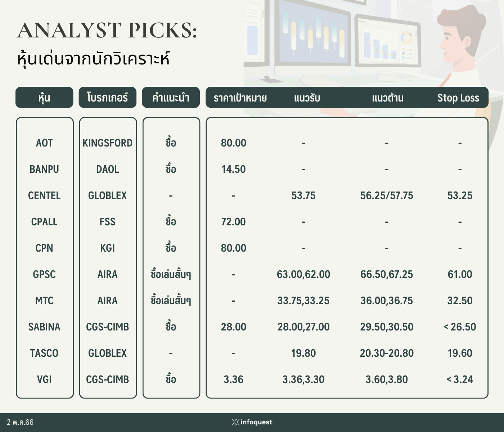This screenshot has width=504, height=432.
Task: Click the KINGSFORD broker name
Action: [x=108, y=143]
